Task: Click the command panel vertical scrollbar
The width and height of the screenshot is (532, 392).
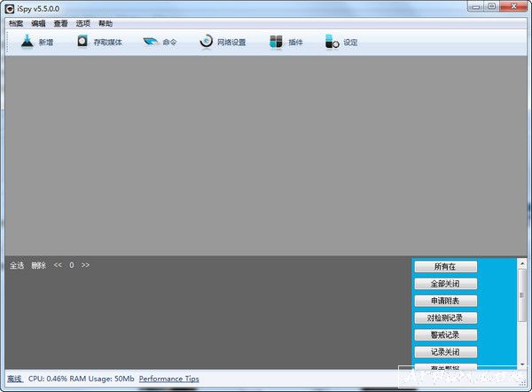Action: coord(522,312)
